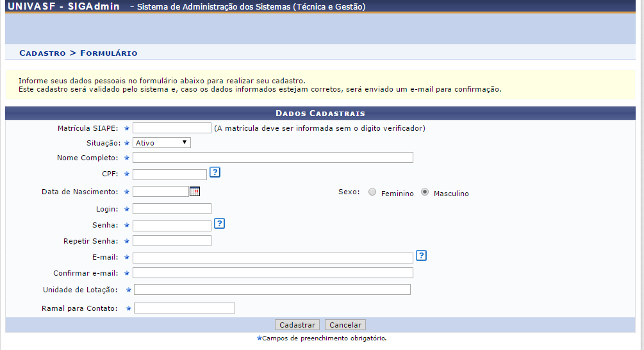Click the Cadastrar button
The height and width of the screenshot is (350, 644).
(297, 325)
